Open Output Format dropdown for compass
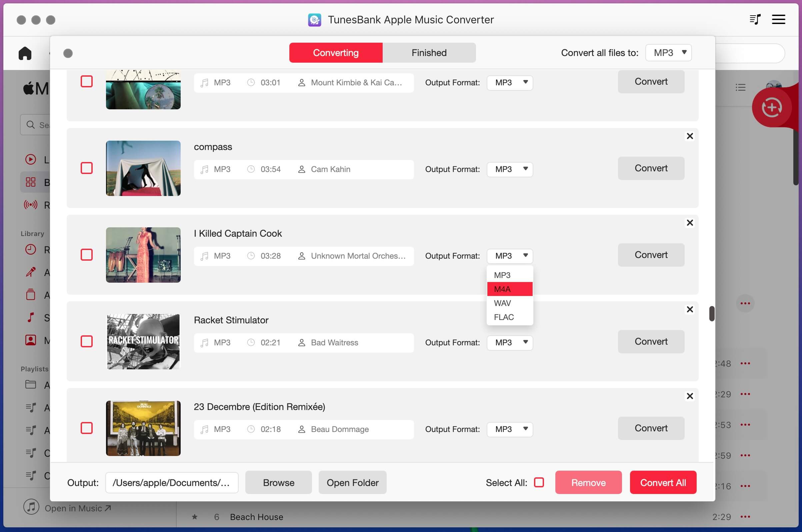 point(510,169)
